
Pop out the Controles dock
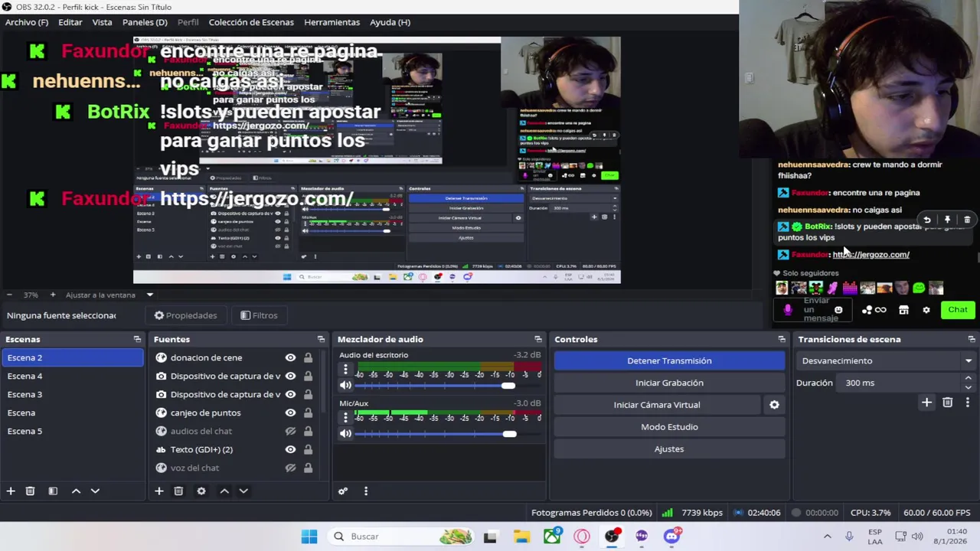(x=782, y=339)
